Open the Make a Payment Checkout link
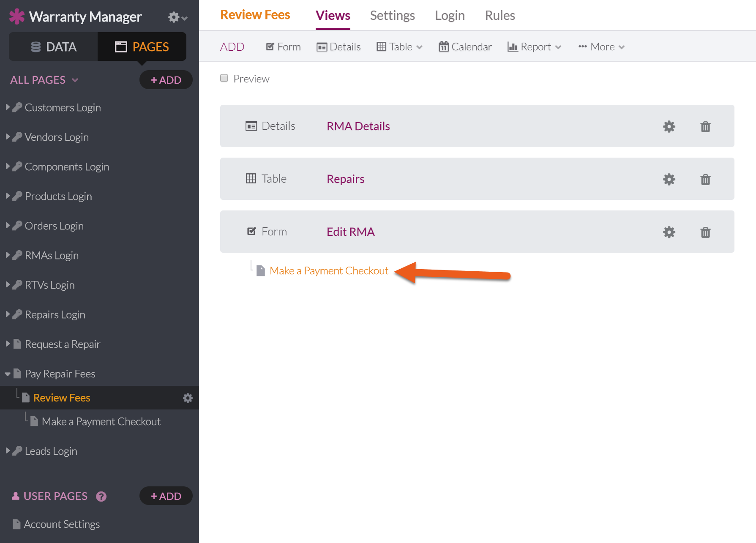 click(x=329, y=270)
